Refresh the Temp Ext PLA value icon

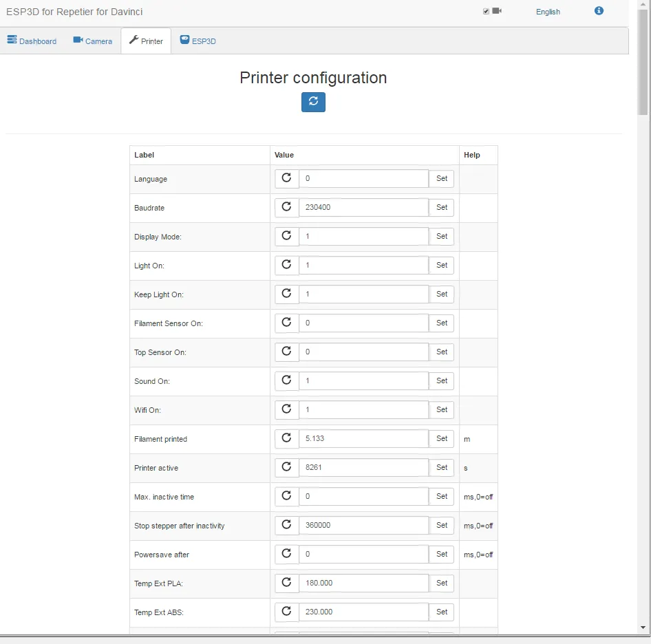(287, 583)
